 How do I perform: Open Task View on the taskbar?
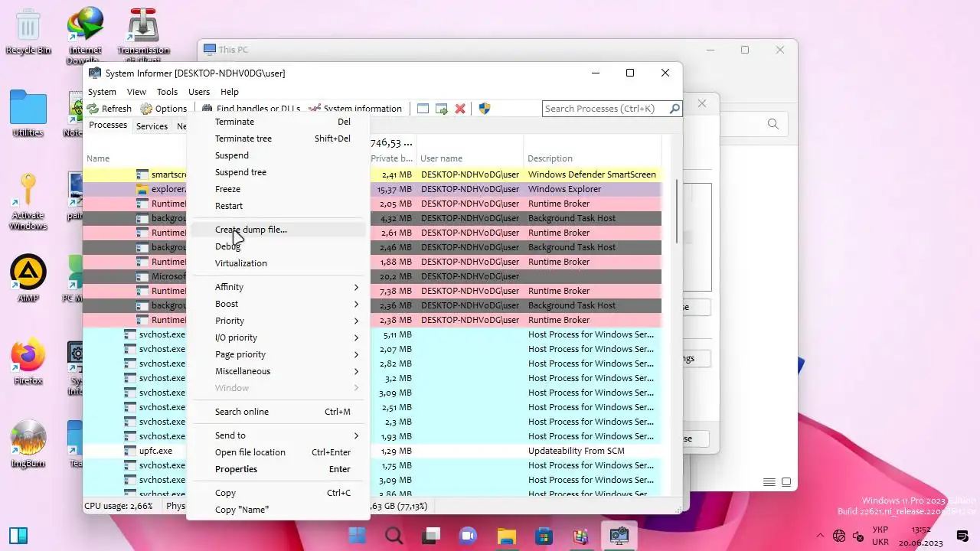pyautogui.click(x=432, y=535)
